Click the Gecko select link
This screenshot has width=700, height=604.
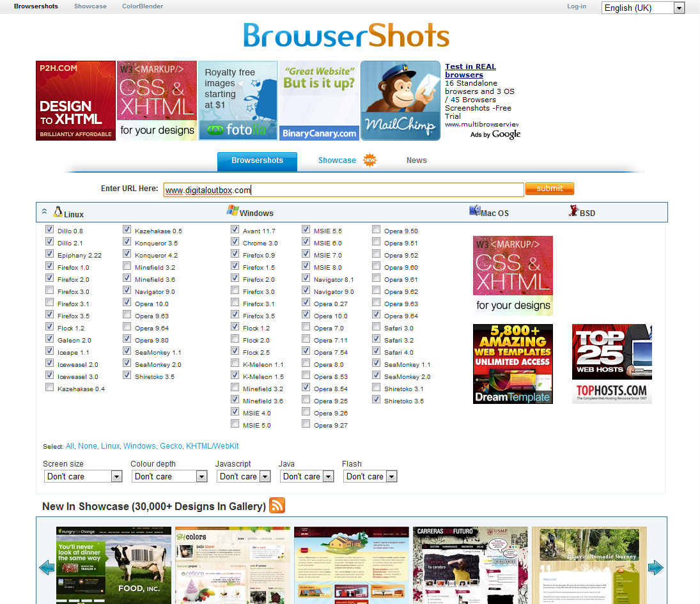click(x=171, y=446)
